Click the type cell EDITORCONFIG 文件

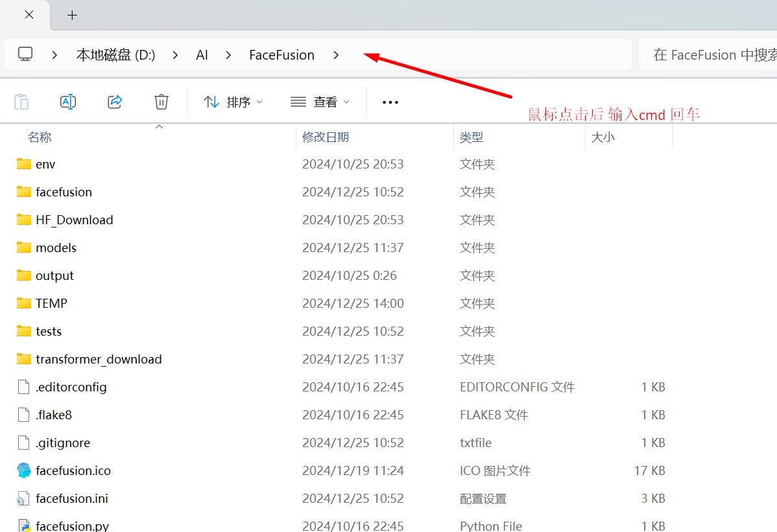point(518,387)
